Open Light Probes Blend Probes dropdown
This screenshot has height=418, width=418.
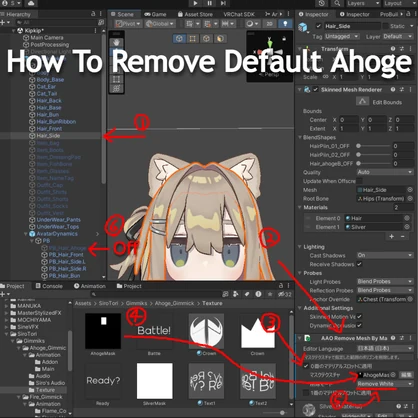pyautogui.click(x=385, y=281)
